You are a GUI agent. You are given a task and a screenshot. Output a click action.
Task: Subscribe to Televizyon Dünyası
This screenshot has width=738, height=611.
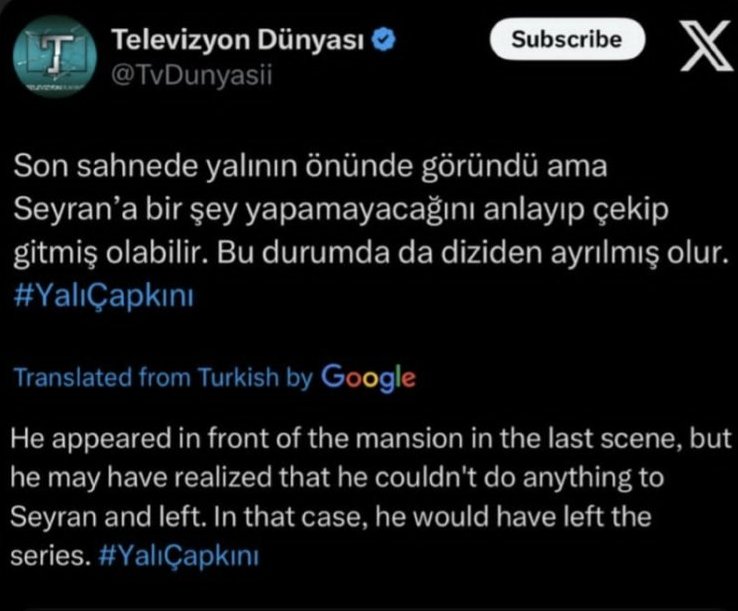coord(567,39)
